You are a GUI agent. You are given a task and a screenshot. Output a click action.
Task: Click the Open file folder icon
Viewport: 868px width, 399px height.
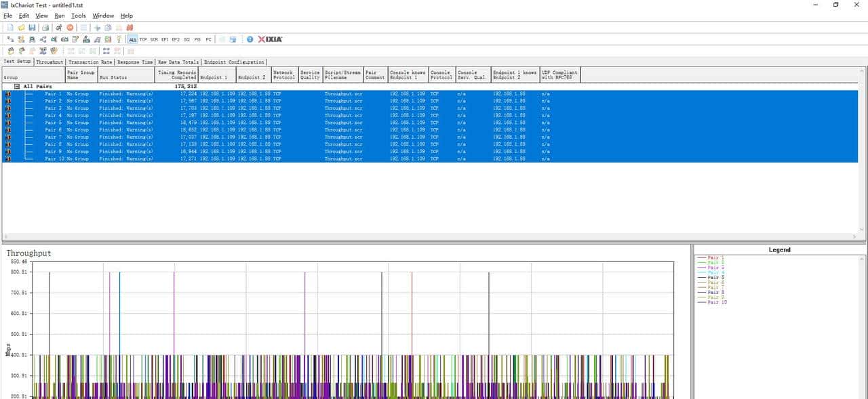click(x=22, y=28)
